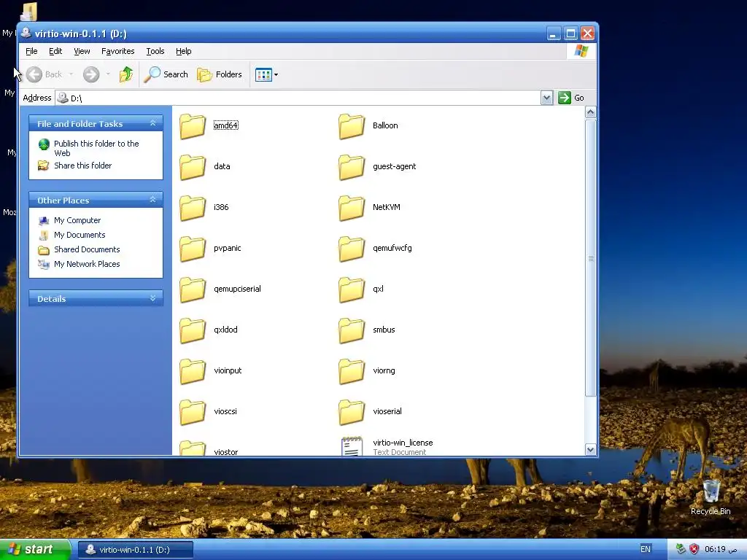This screenshot has height=560, width=747.
Task: Click the scroll up arrow of file list
Action: [591, 112]
